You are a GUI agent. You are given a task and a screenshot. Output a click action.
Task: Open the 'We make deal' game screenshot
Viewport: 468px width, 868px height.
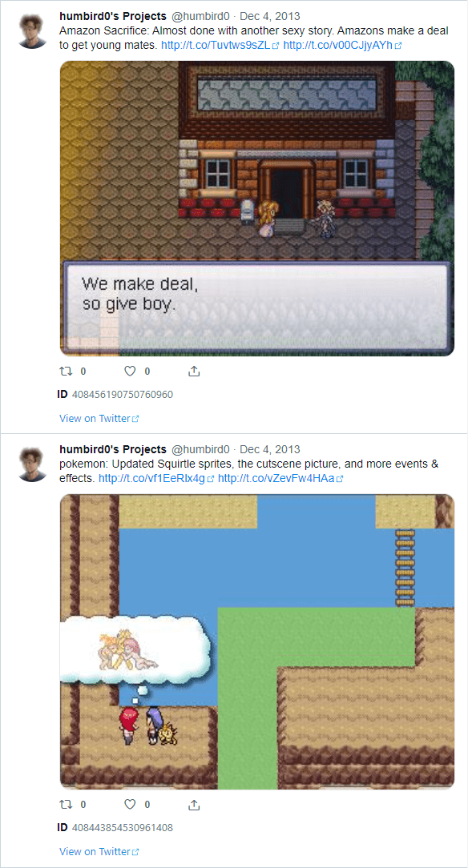(x=257, y=208)
